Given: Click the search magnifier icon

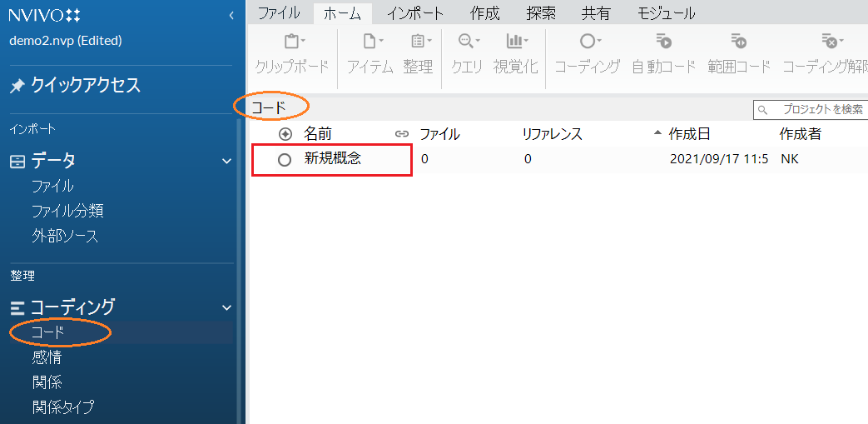Looking at the screenshot, I should 763,110.
